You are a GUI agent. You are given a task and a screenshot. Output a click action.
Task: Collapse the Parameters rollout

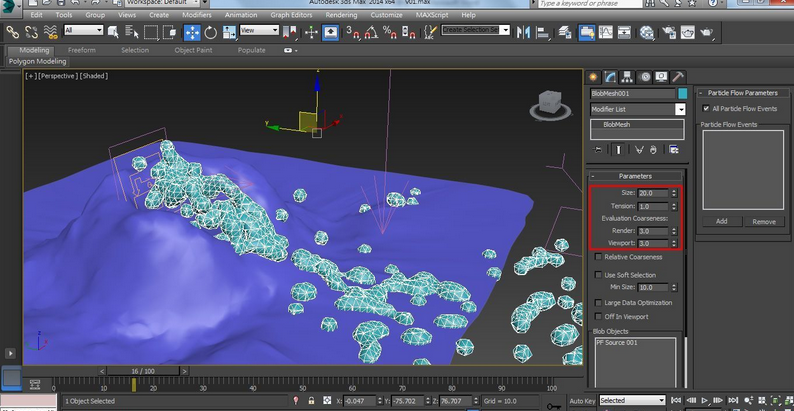pos(635,176)
